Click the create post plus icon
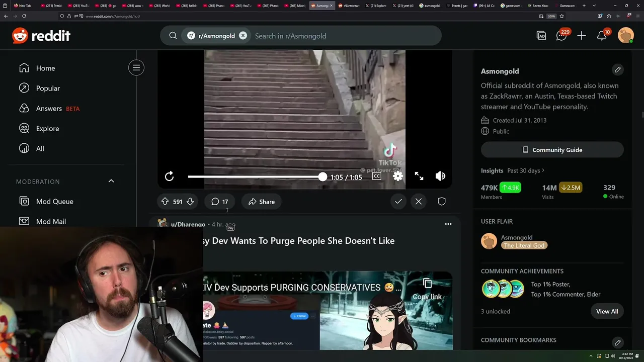Image resolution: width=644 pixels, height=362 pixels. [582, 36]
